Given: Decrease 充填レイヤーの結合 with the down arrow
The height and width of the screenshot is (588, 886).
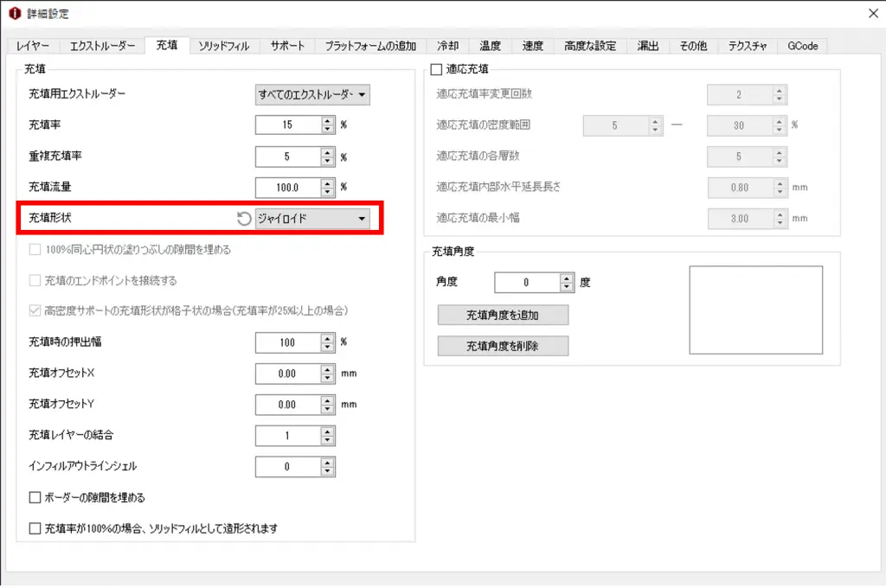Looking at the screenshot, I should coord(327,440).
